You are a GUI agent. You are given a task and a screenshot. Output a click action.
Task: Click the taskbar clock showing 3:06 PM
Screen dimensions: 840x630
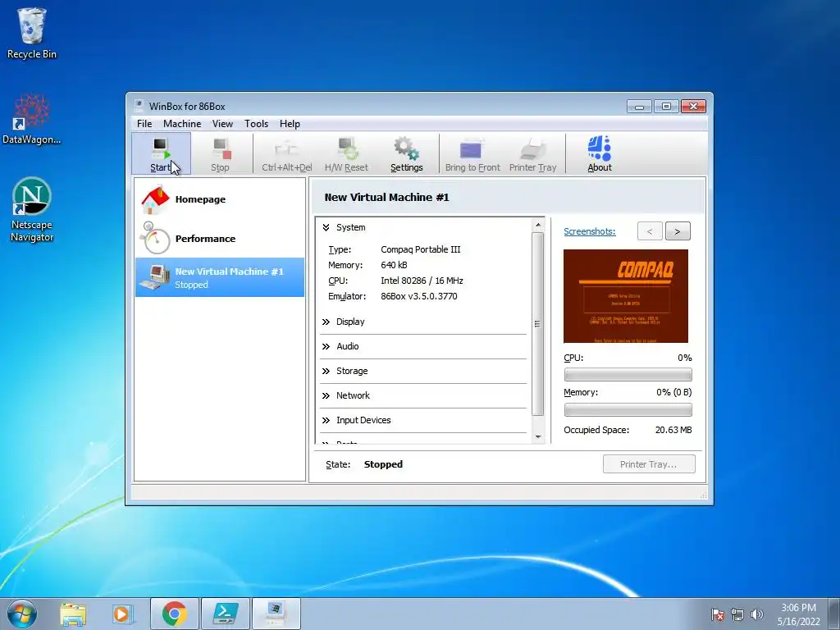(798, 614)
